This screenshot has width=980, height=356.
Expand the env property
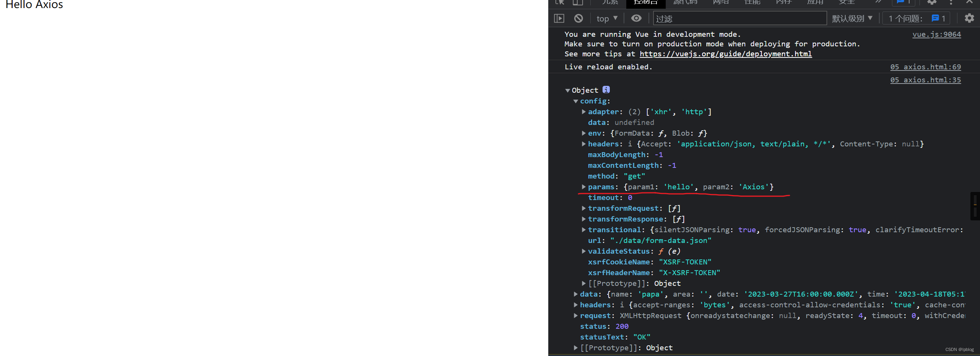[x=584, y=133]
